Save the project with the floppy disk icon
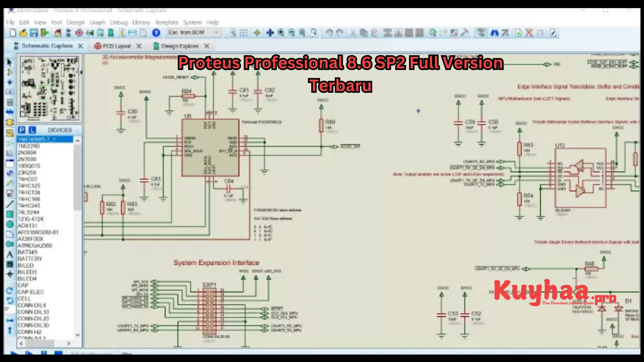 (x=34, y=33)
